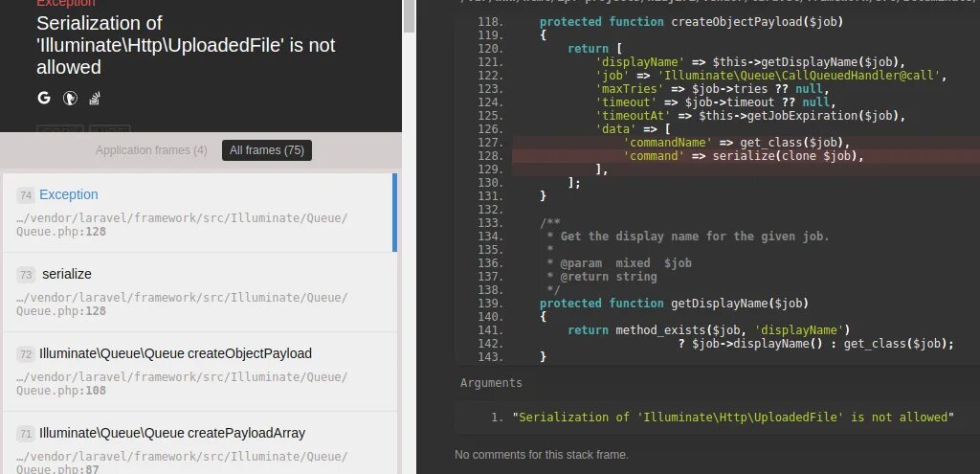Click highlighted line 128 serialize code
980x474 pixels.
(745, 156)
